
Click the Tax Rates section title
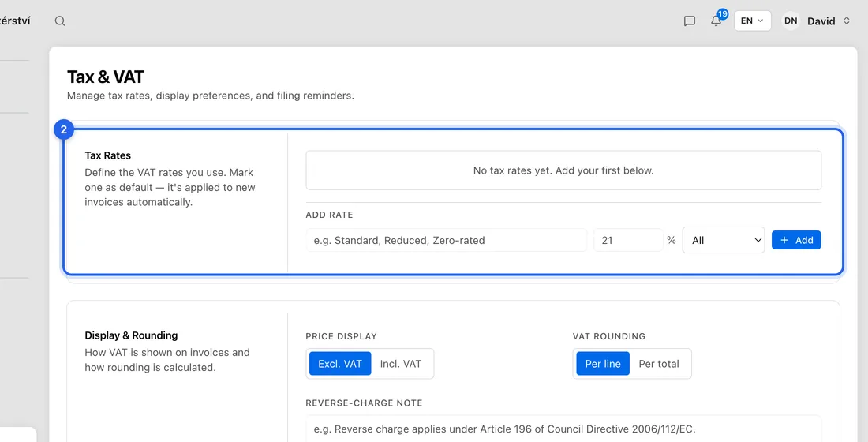click(x=108, y=155)
